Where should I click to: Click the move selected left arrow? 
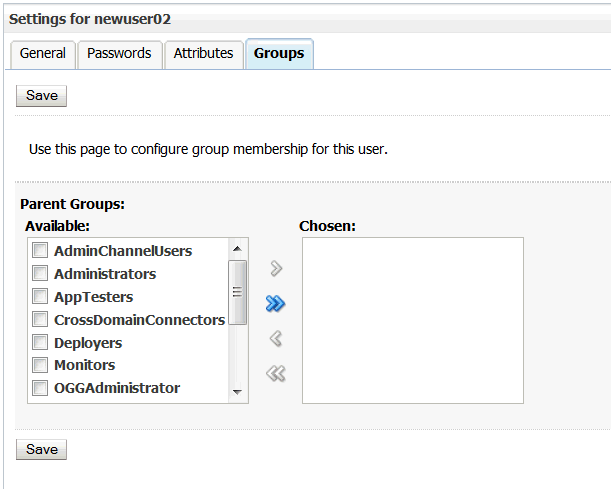(276, 339)
